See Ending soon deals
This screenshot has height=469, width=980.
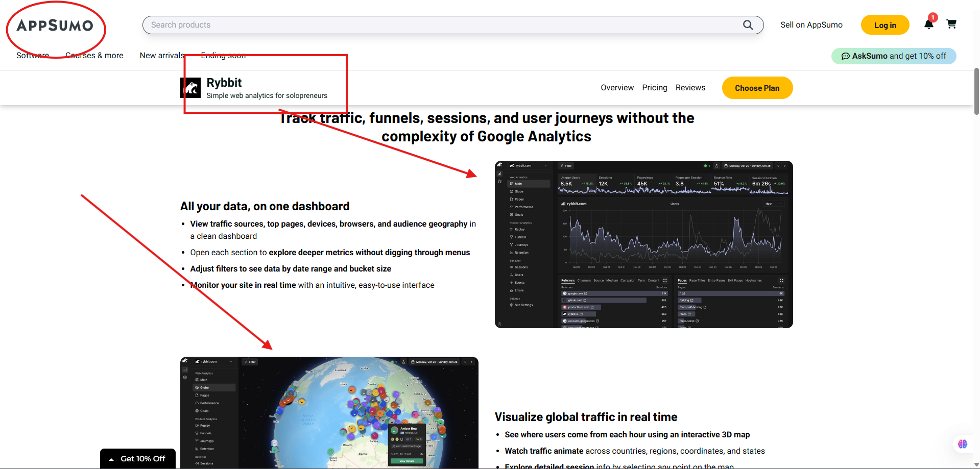click(x=223, y=55)
